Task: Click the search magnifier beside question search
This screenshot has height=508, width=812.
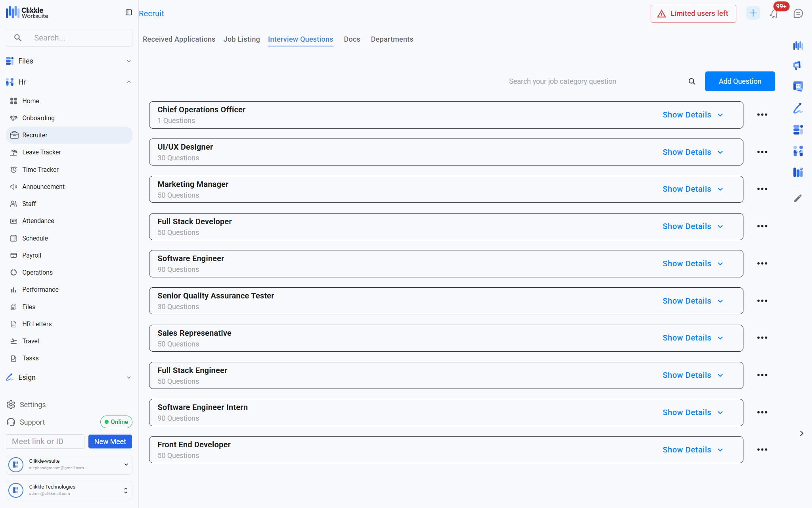Action: [x=692, y=81]
